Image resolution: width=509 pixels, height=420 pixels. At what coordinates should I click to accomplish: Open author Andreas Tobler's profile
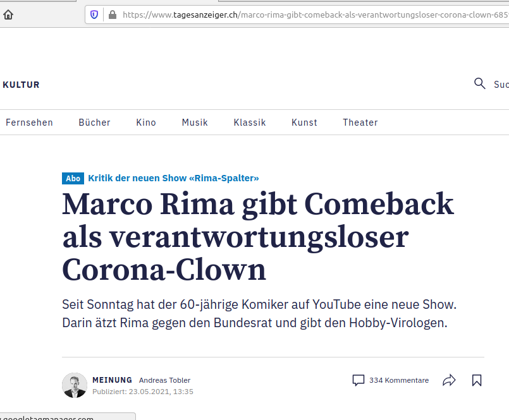164,380
